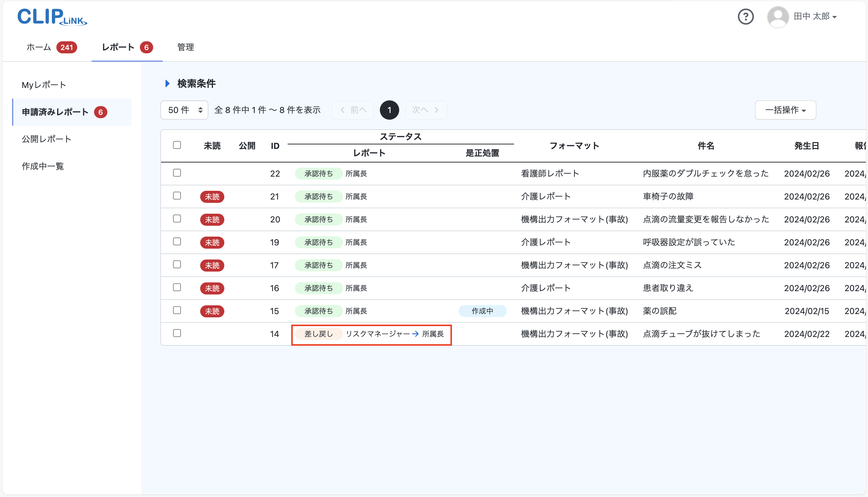The width and height of the screenshot is (868, 497).
Task: Open the help question mark icon
Action: [746, 16]
